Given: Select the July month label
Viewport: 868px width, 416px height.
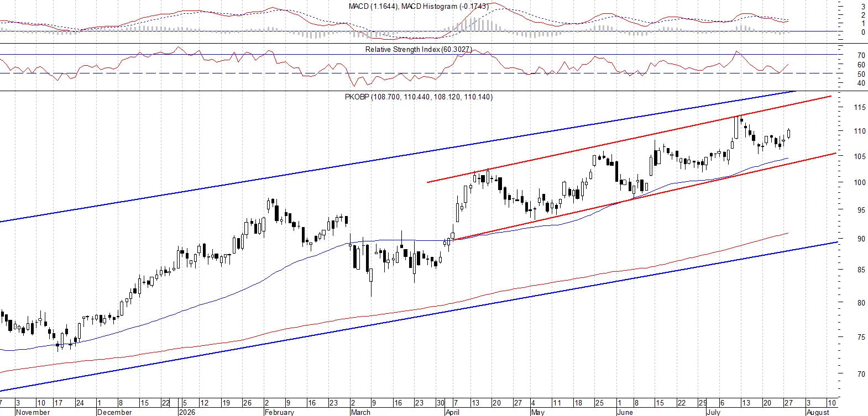Looking at the screenshot, I should [x=714, y=412].
